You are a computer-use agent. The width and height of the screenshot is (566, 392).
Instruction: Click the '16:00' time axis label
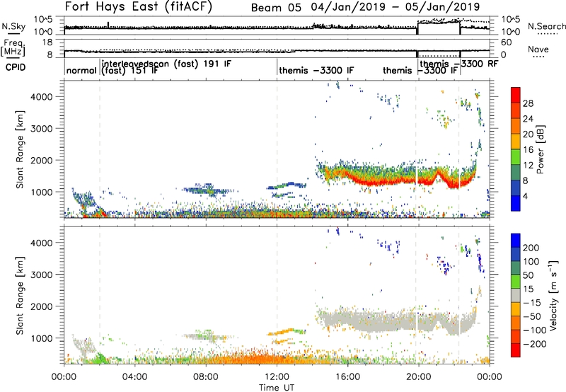coord(347,377)
